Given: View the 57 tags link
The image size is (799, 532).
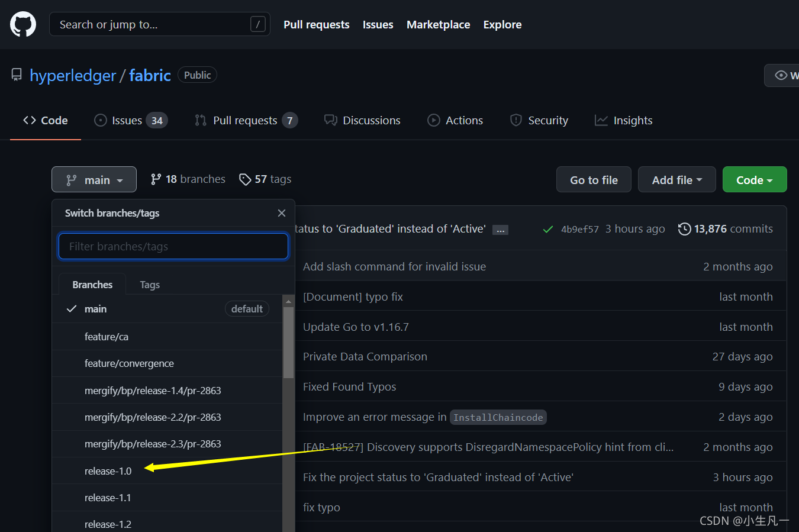Looking at the screenshot, I should 265,179.
